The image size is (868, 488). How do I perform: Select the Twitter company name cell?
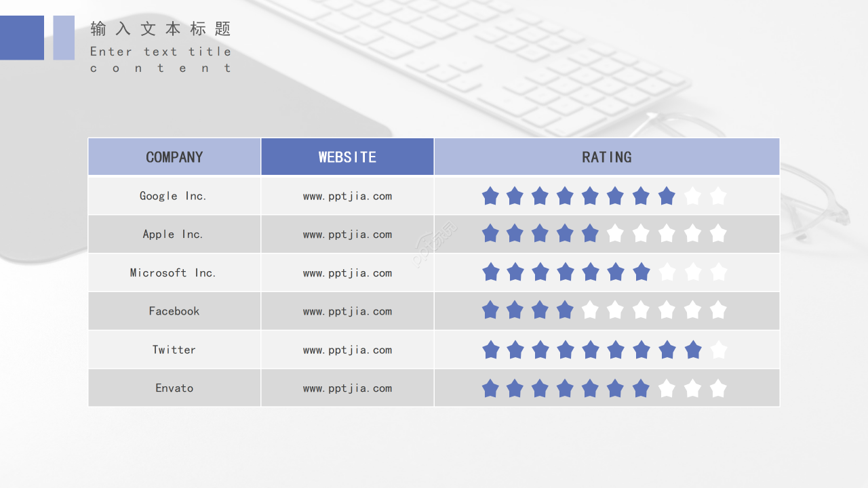coord(174,350)
